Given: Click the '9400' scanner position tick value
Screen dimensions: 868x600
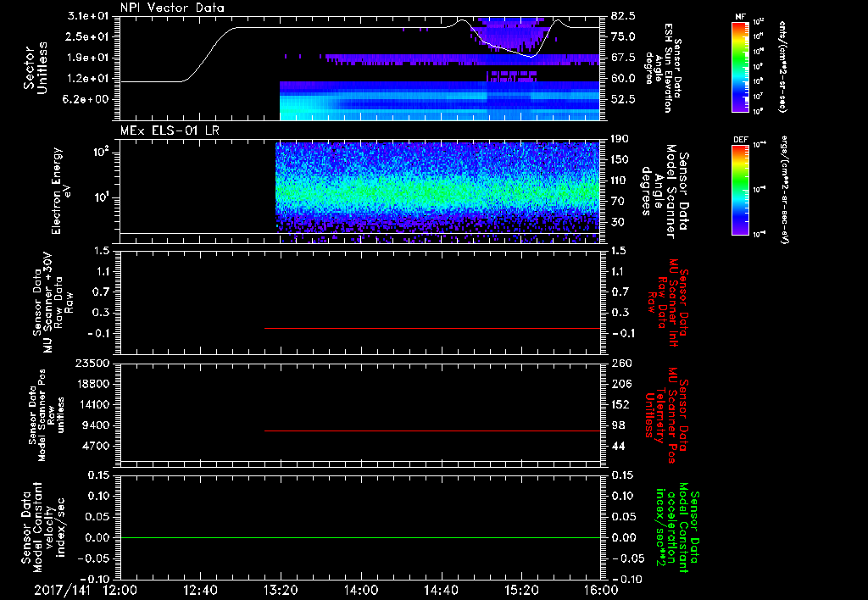Looking at the screenshot, I should click(x=97, y=425).
